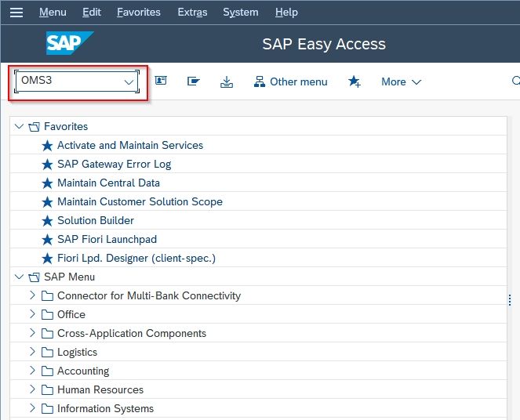Click the SAP menu toolbar icon
This screenshot has height=420, width=520.
point(194,81)
